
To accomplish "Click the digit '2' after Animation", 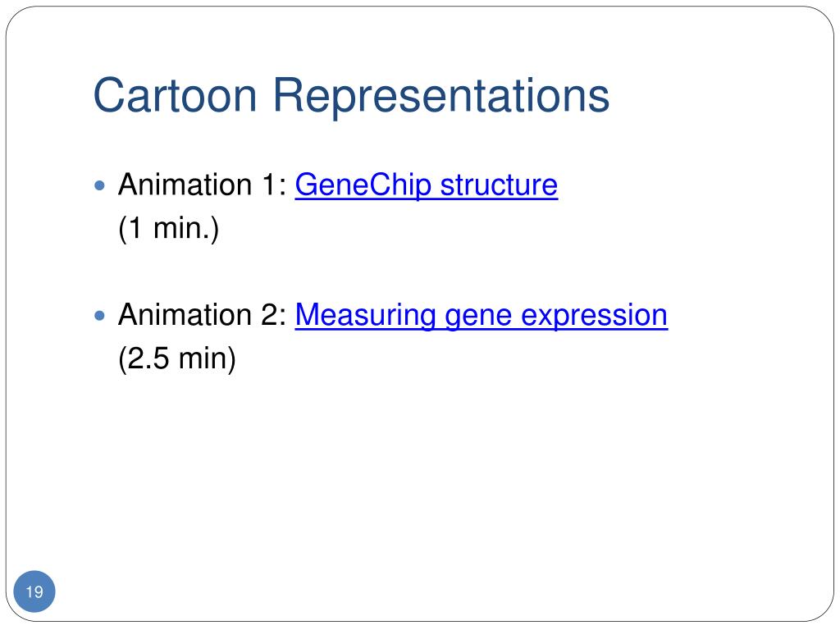I will pos(268,315).
